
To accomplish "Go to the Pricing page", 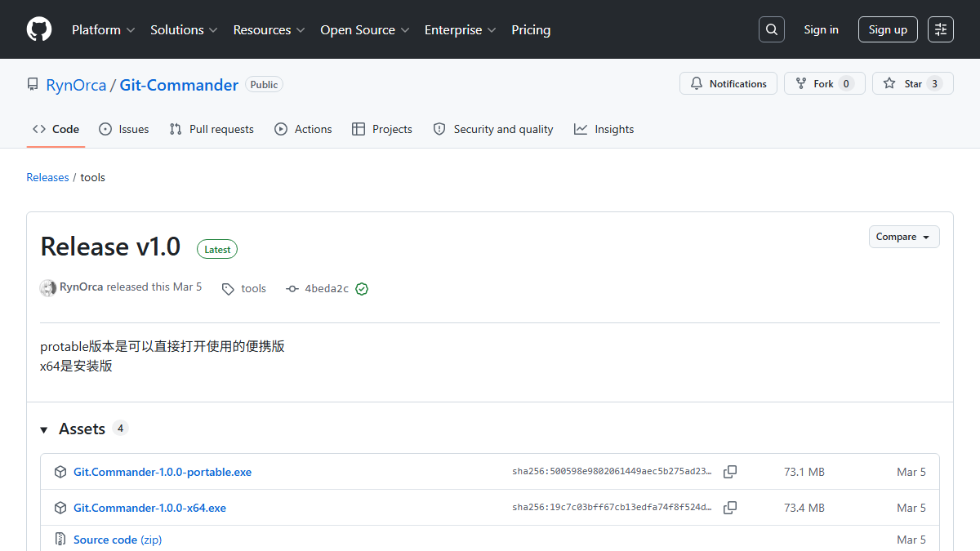I will click(531, 29).
